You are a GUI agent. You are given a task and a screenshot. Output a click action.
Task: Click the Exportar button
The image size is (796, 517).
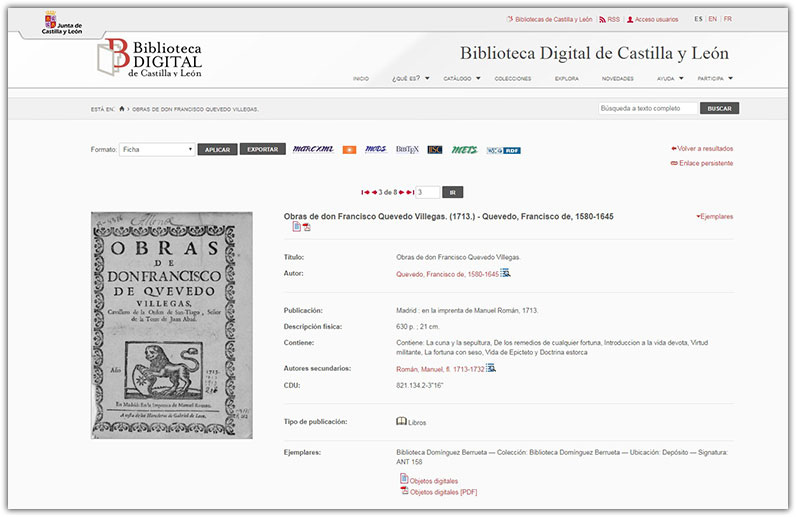pyautogui.click(x=262, y=149)
